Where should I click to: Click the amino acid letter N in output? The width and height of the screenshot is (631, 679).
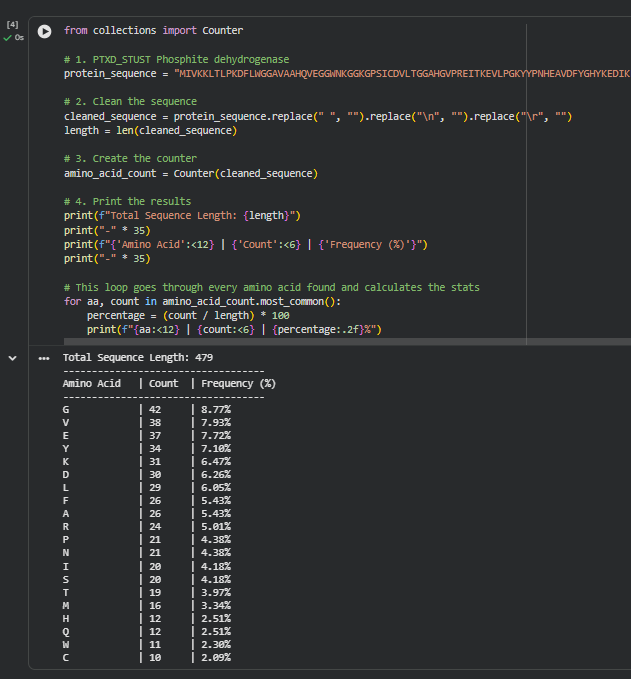[66, 553]
